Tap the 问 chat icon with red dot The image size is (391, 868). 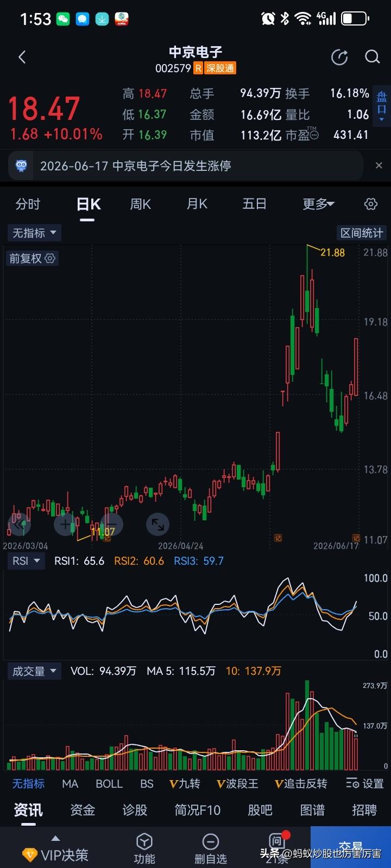[x=278, y=840]
